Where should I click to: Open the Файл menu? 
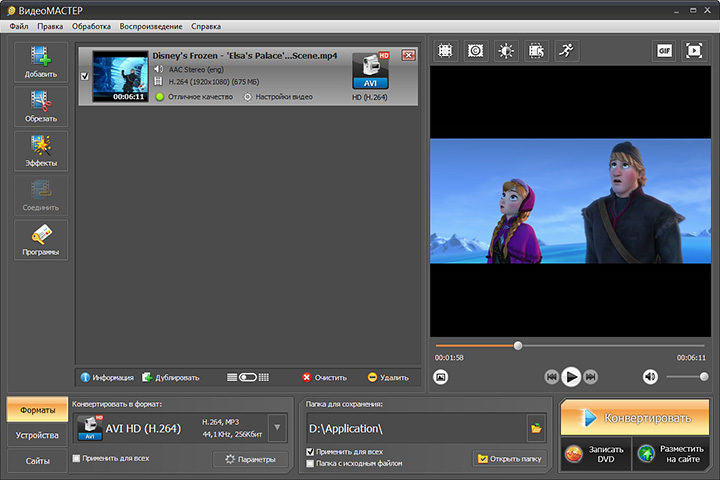point(19,27)
